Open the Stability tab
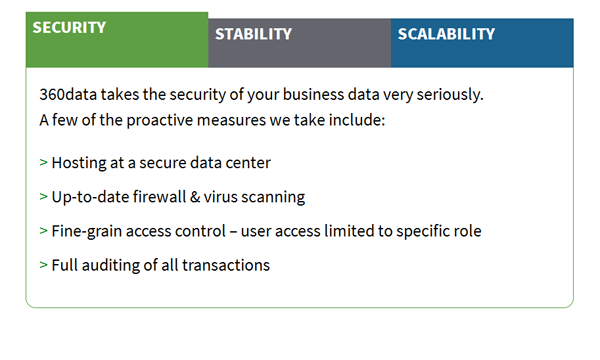 click(300, 43)
